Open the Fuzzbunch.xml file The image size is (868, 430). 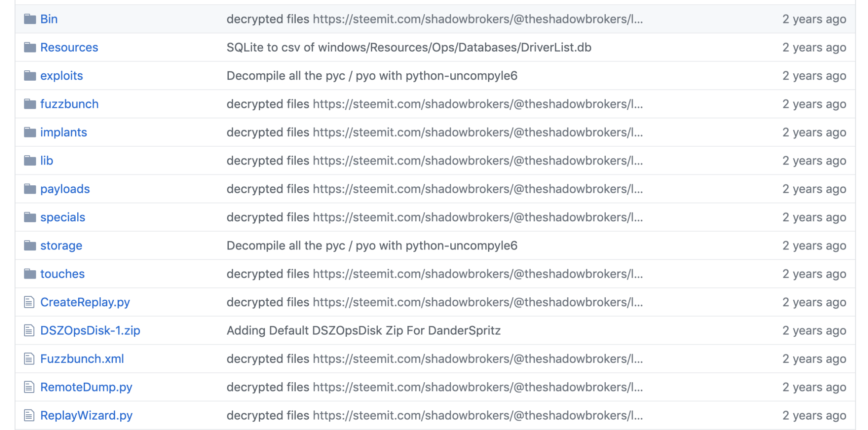click(x=82, y=359)
